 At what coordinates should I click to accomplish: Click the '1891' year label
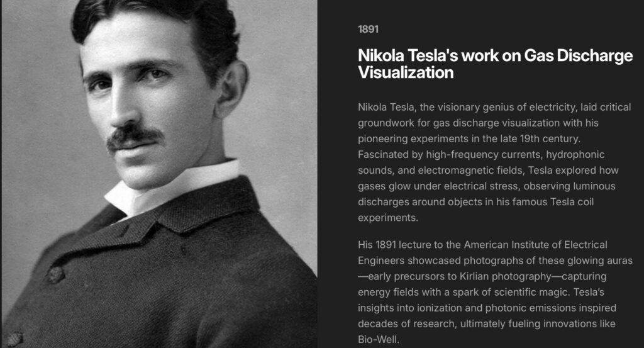368,29
